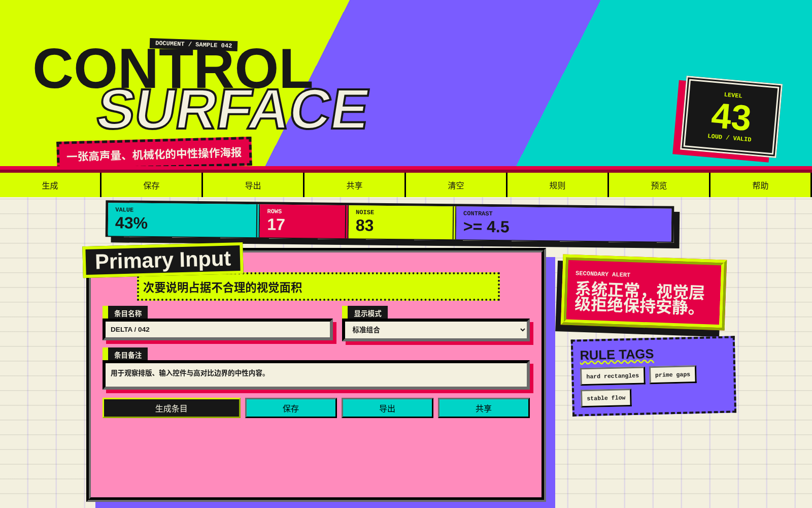Click the cyan 导出 button in form
This screenshot has width=812, height=508.
click(387, 408)
